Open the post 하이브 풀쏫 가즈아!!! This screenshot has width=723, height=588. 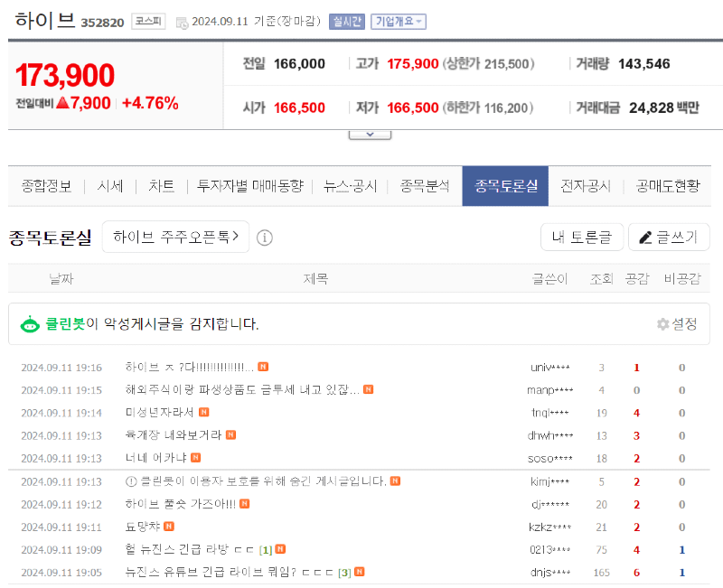[180, 504]
